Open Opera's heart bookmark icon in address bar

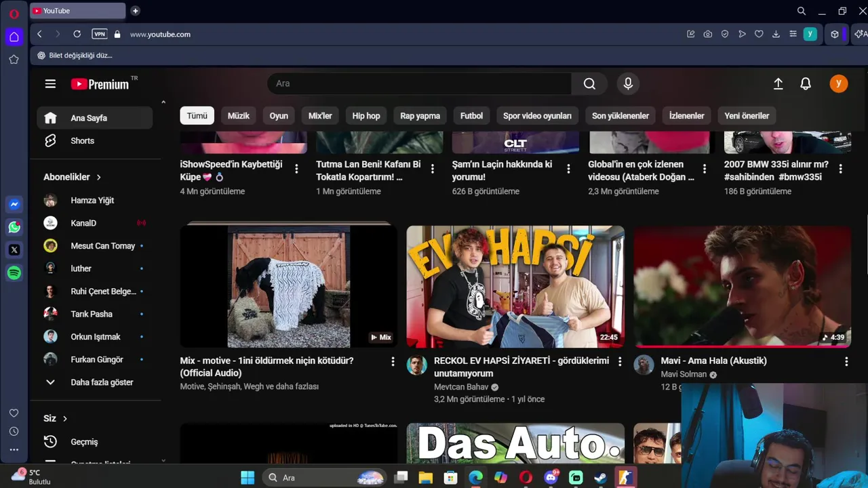pyautogui.click(x=759, y=34)
